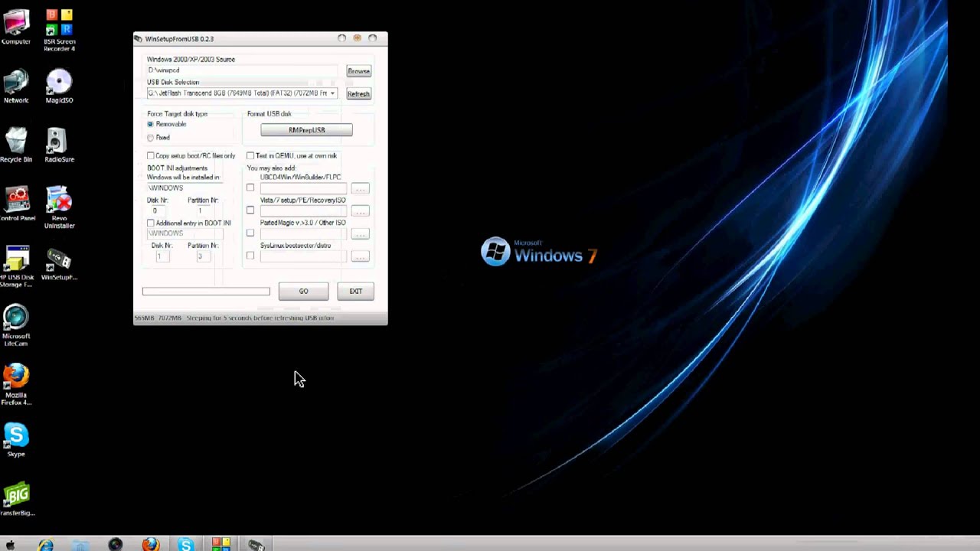Click Refresh USB disk list
980x551 pixels.
358,94
